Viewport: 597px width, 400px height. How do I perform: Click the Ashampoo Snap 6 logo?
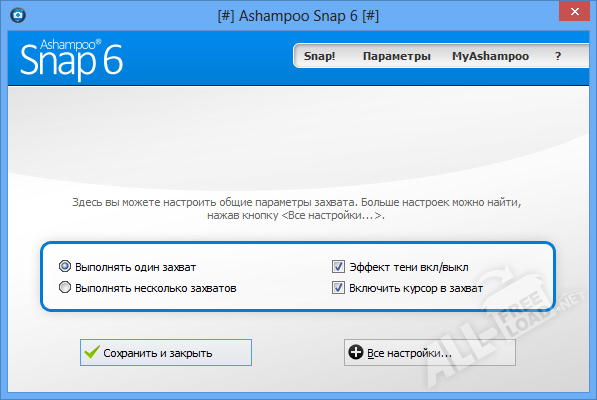[x=72, y=59]
